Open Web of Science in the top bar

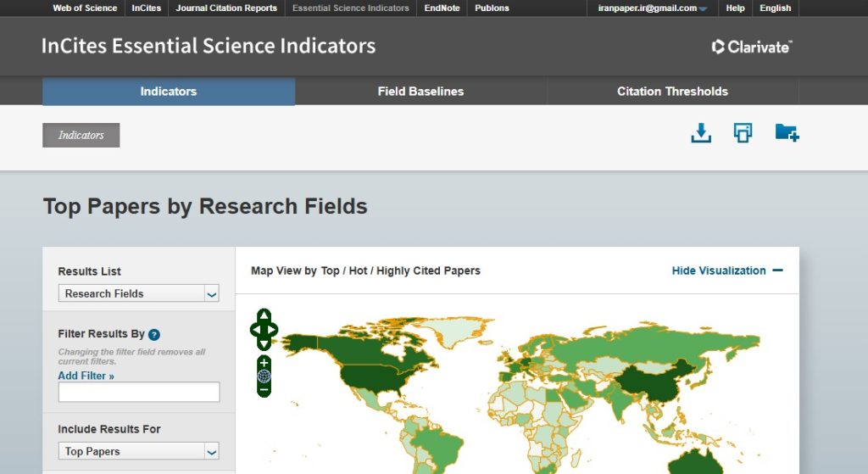[85, 8]
